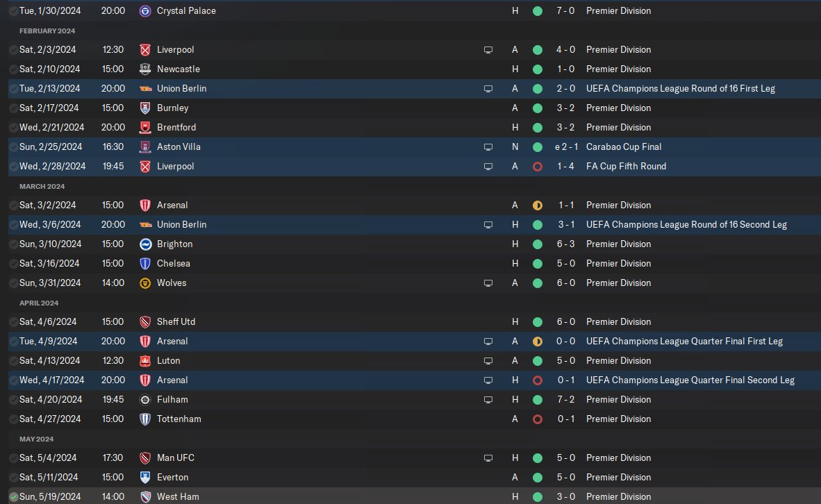The height and width of the screenshot is (504, 821).
Task: Open the Chelsea team link
Action: [x=174, y=264]
